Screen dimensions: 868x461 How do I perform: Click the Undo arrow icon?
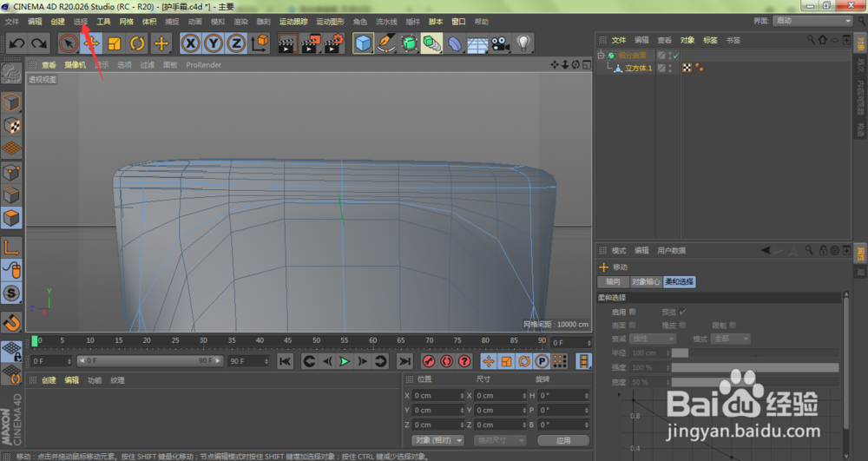coord(16,43)
